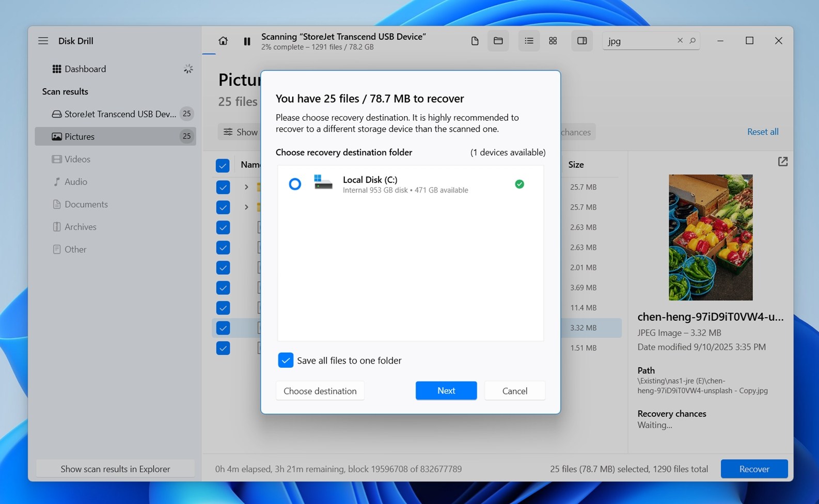The width and height of the screenshot is (819, 504).
Task: Click the first 2.63 MB size cell
Action: 583,227
